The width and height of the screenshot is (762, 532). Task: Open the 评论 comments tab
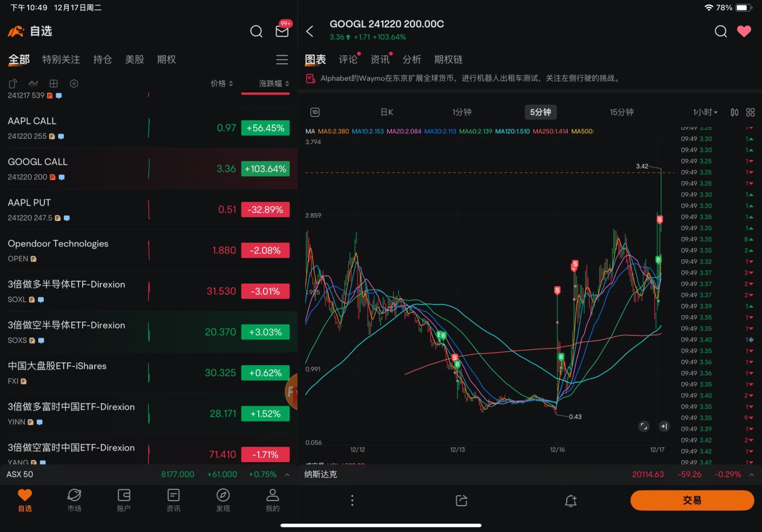[x=348, y=59]
